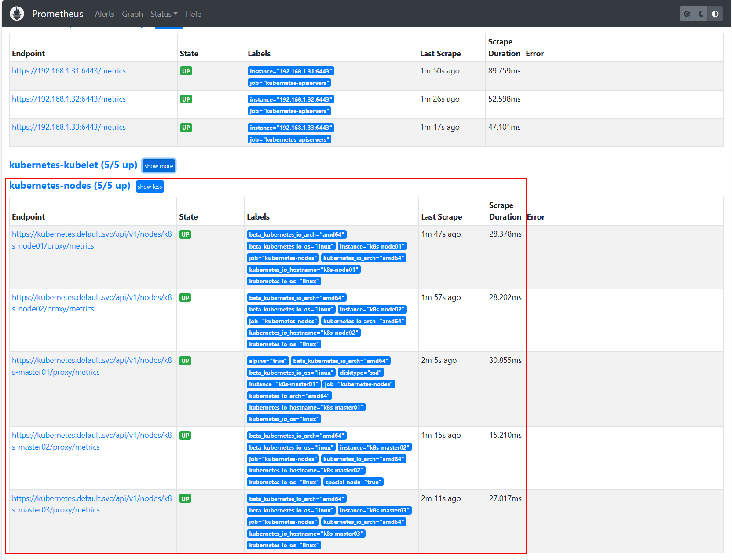Click the UP badge for k8s-node01

click(185, 234)
